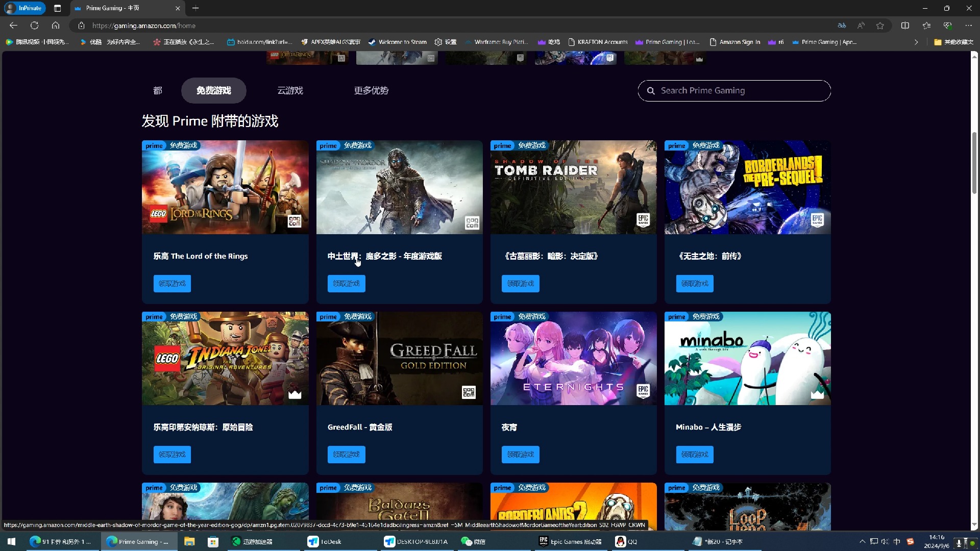
Task: Show hidden system tray icons
Action: (862, 541)
